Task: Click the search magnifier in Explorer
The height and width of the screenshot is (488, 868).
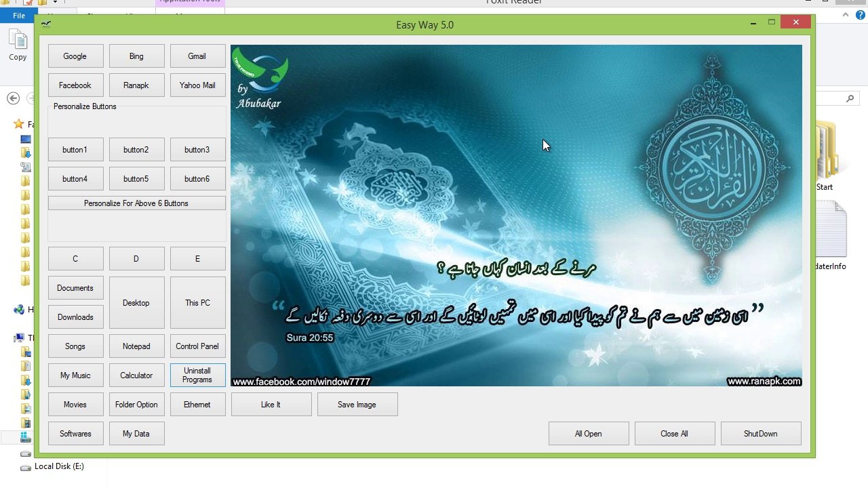Action: [x=850, y=98]
